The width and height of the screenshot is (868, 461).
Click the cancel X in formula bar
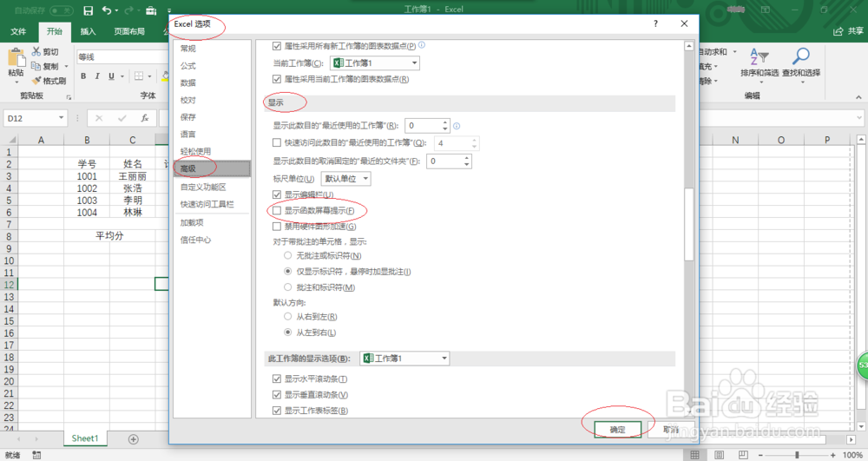point(99,118)
